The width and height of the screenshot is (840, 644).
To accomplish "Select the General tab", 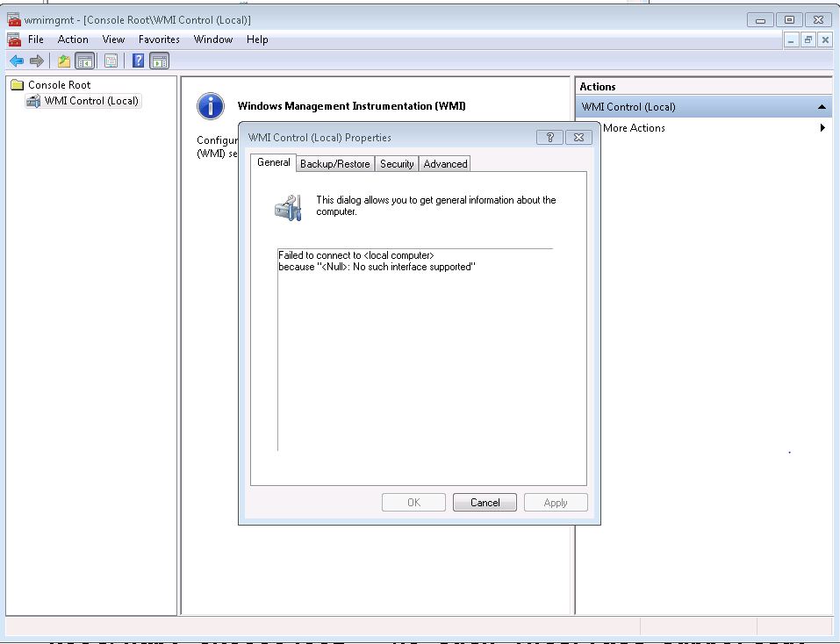I will click(x=273, y=162).
